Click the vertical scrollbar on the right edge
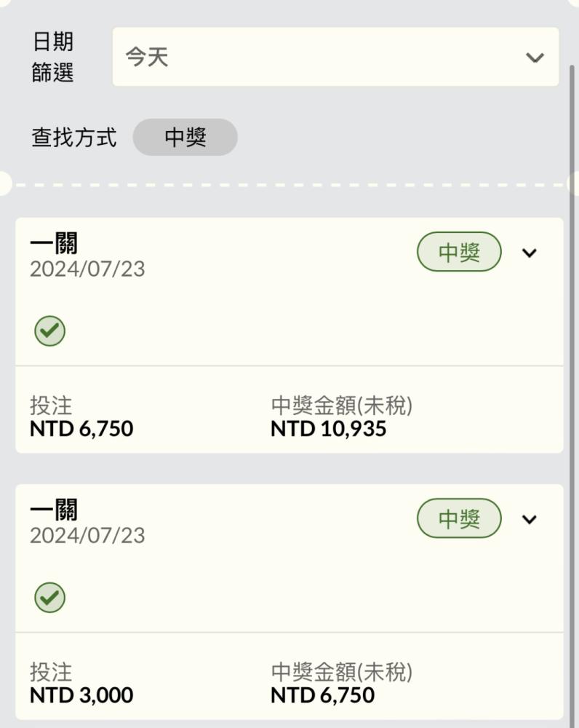 tap(573, 364)
